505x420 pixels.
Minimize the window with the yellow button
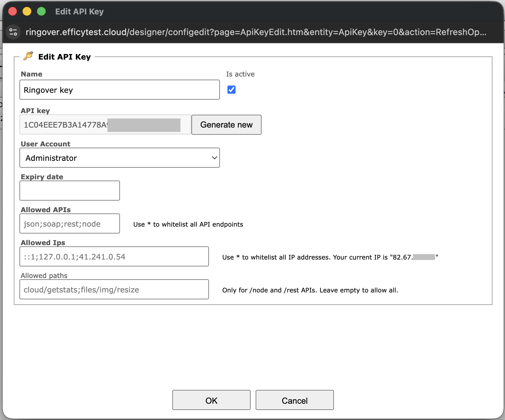point(27,11)
